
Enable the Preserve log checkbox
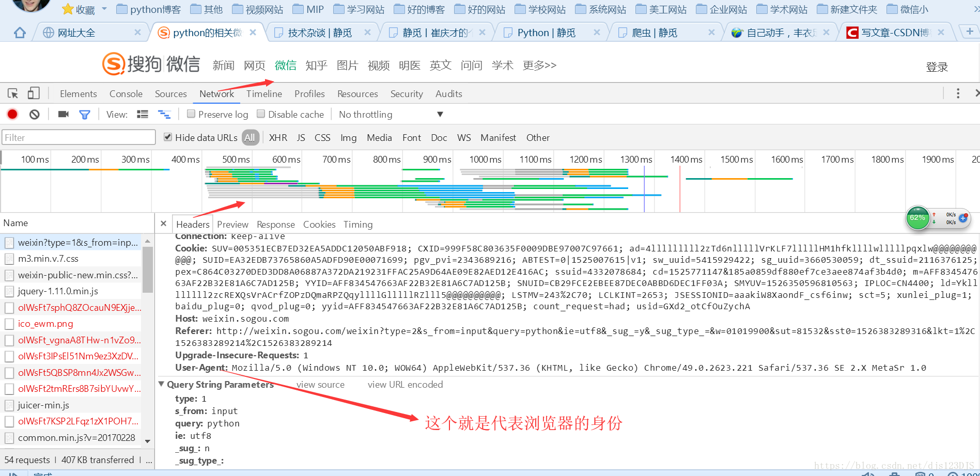191,114
